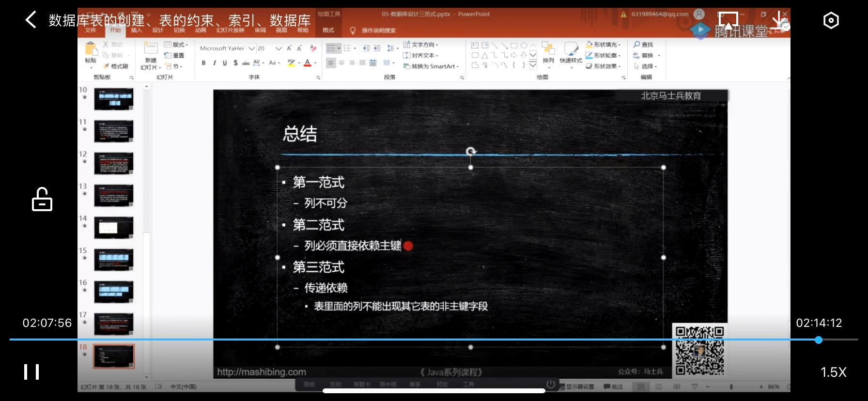868x401 pixels.
Task: Tap the back arrow to exit the video
Action: pos(31,20)
